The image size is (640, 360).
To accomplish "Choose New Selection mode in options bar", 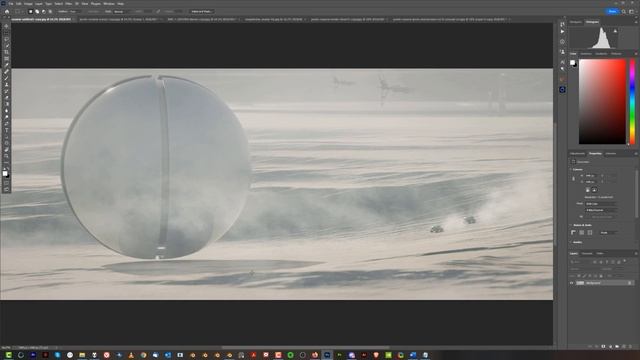I will tap(30, 11).
